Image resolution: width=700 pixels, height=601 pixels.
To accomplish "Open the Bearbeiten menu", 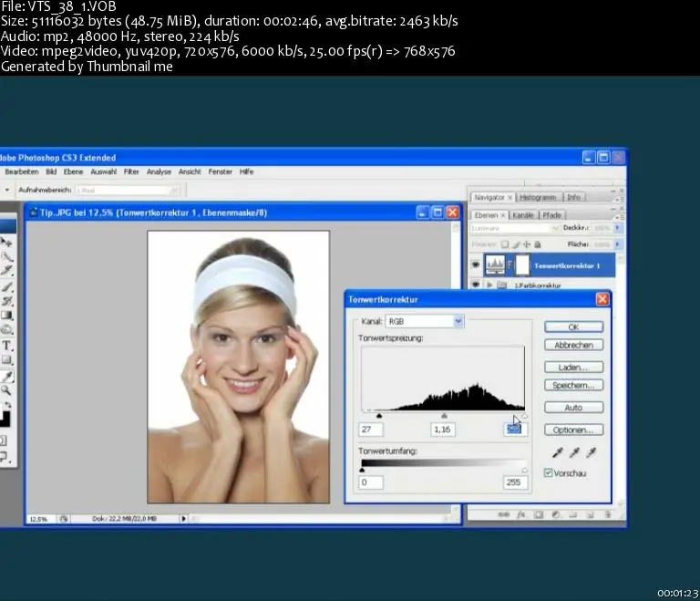I will pyautogui.click(x=22, y=171).
